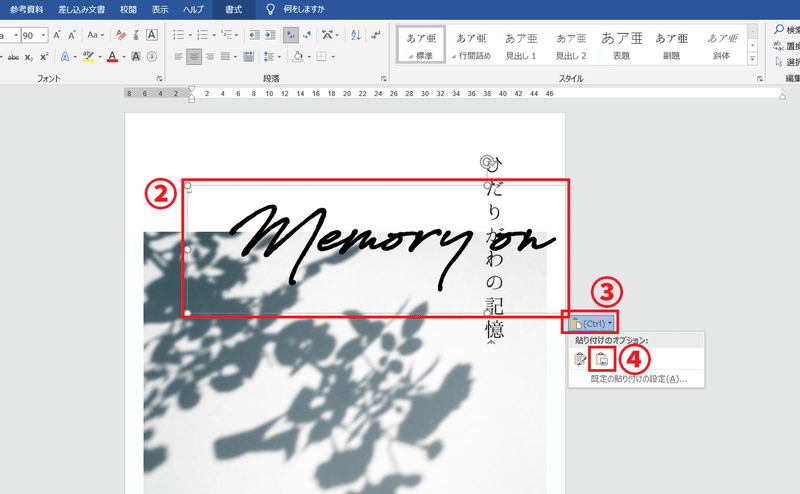
Task: Toggle superscript formatting
Action: point(44,56)
